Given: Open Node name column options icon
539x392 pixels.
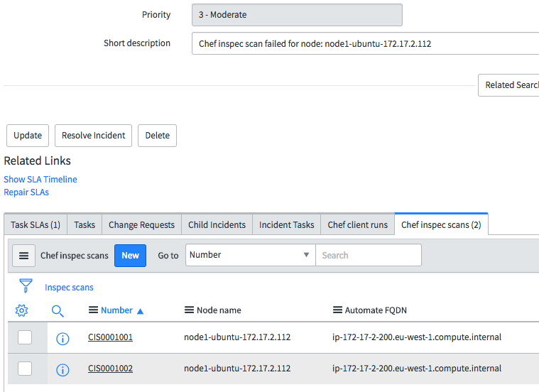Looking at the screenshot, I should [x=189, y=310].
